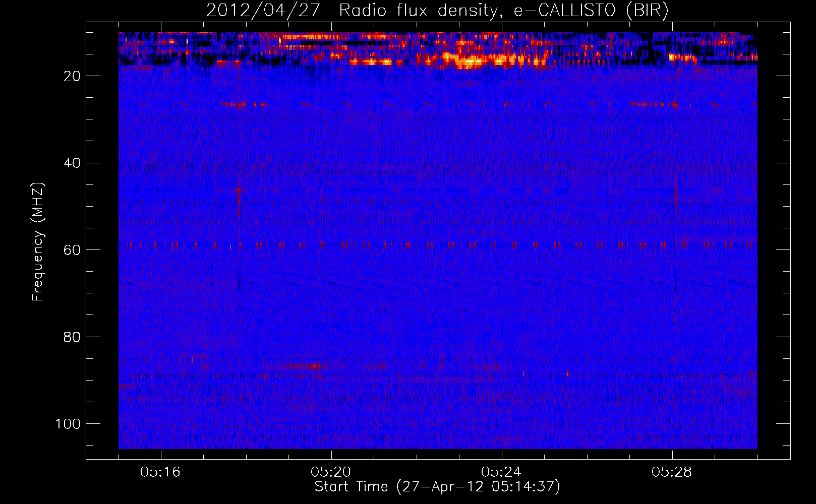Click the plot title 'Radio flux density, e-CALLISTO (BIR)'

[x=504, y=11]
